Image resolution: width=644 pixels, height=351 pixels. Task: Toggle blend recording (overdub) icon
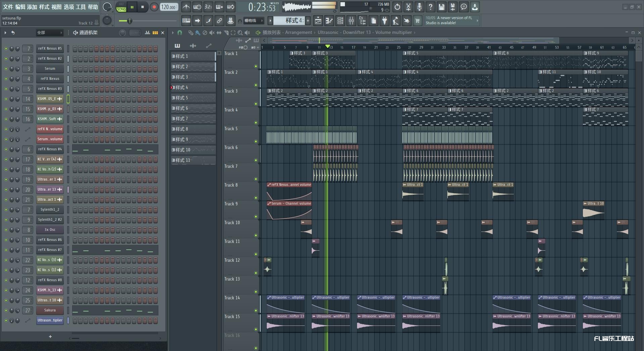click(x=219, y=7)
